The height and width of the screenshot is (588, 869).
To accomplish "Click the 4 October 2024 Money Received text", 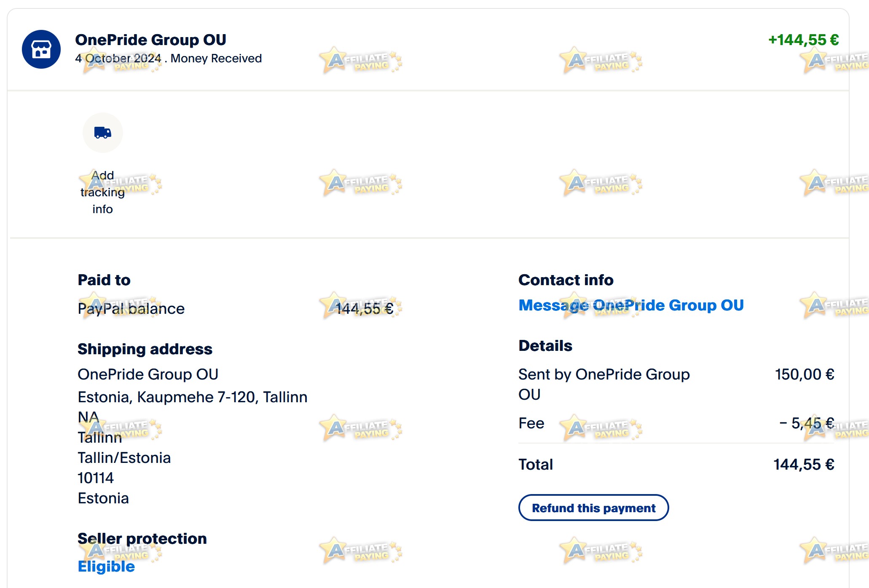I will (x=168, y=58).
